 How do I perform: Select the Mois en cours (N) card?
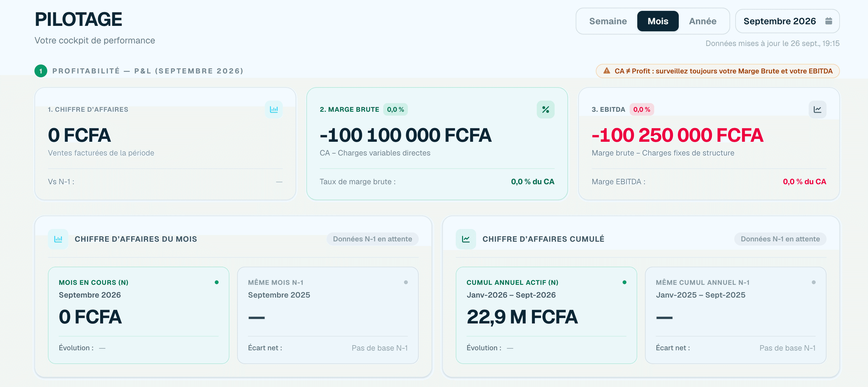138,315
